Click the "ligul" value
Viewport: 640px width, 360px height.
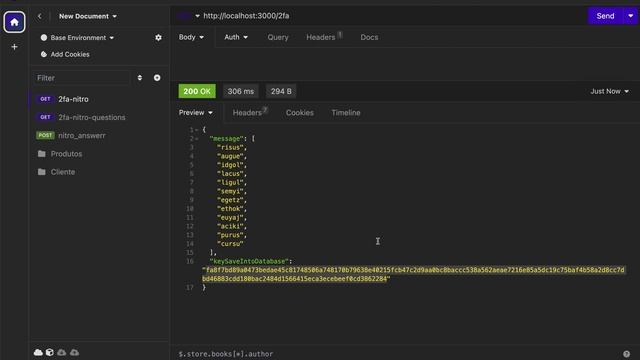230,182
